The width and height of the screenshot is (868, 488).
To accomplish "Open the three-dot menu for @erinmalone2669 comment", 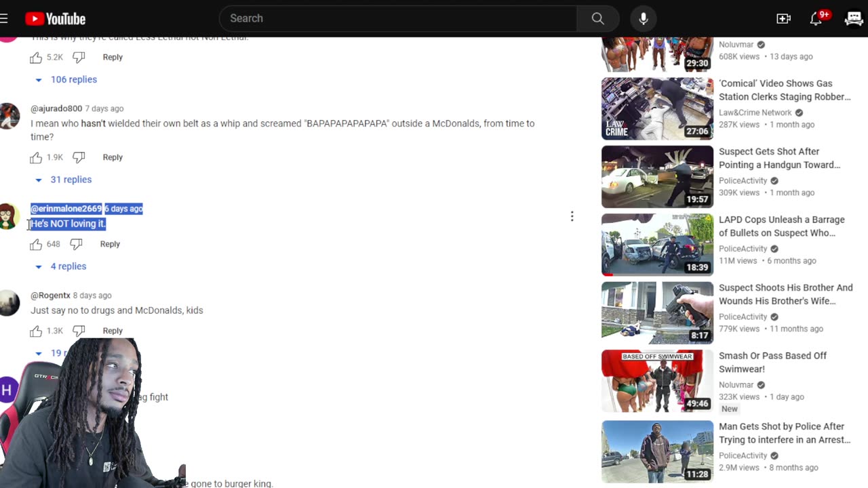I will click(x=572, y=216).
